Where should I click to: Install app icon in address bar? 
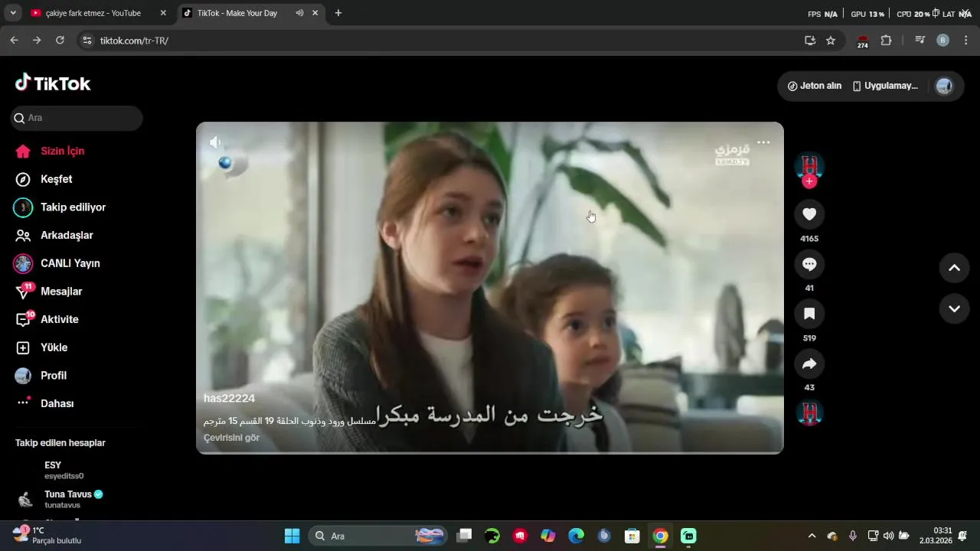(810, 41)
